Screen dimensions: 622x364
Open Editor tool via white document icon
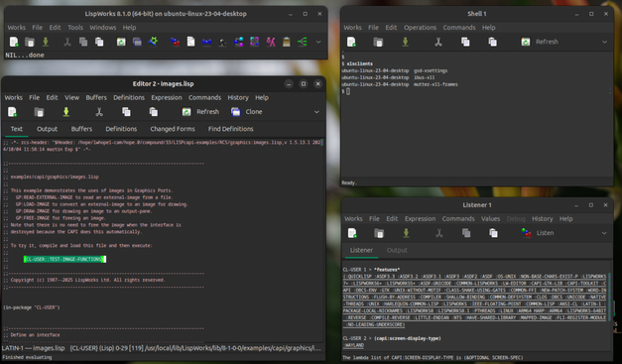pos(190,42)
